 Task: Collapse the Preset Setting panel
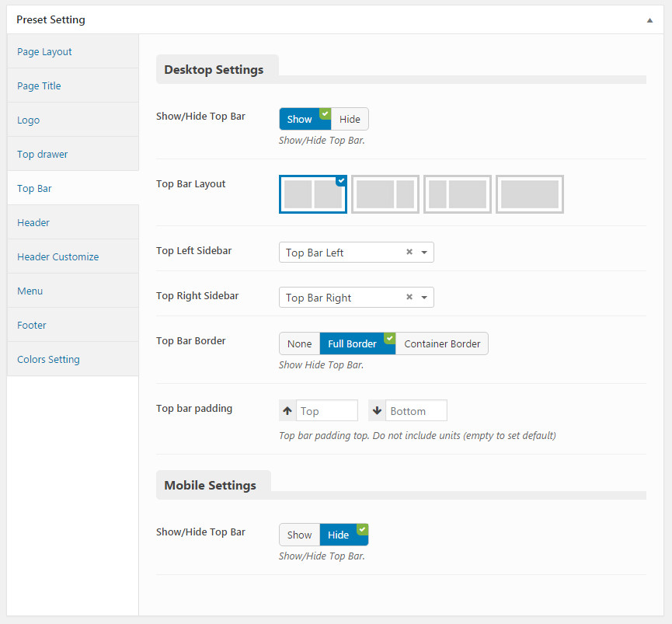tap(649, 20)
